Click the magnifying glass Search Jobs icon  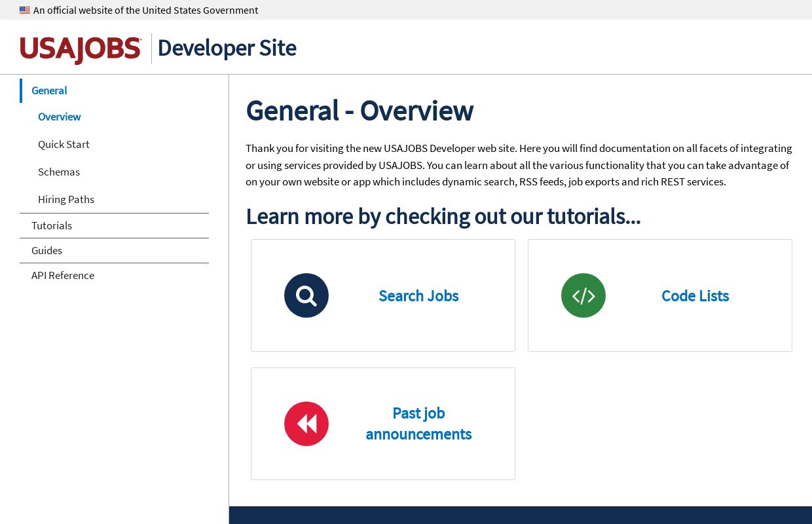306,295
